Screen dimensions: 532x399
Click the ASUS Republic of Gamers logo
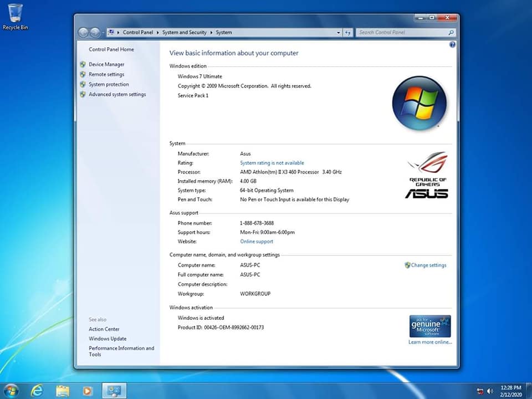427,175
